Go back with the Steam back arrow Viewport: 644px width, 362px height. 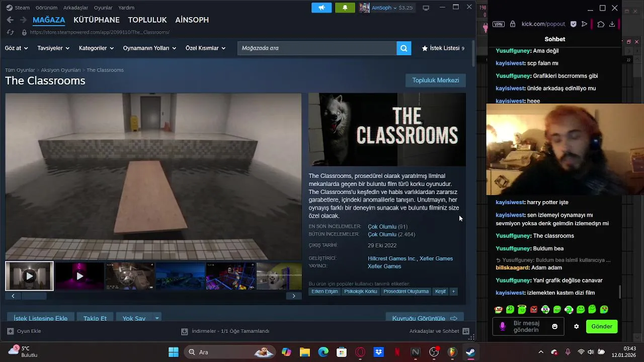click(x=10, y=20)
